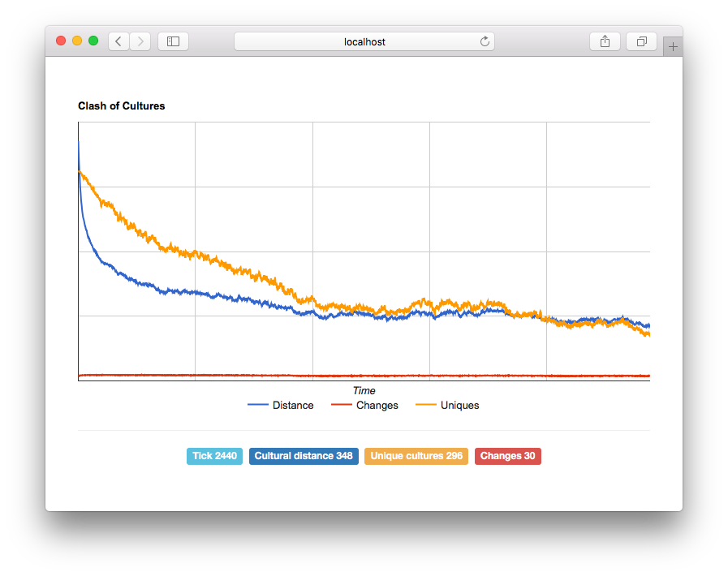728x576 pixels.
Task: Navigate back using the browser back arrow
Action: point(118,41)
